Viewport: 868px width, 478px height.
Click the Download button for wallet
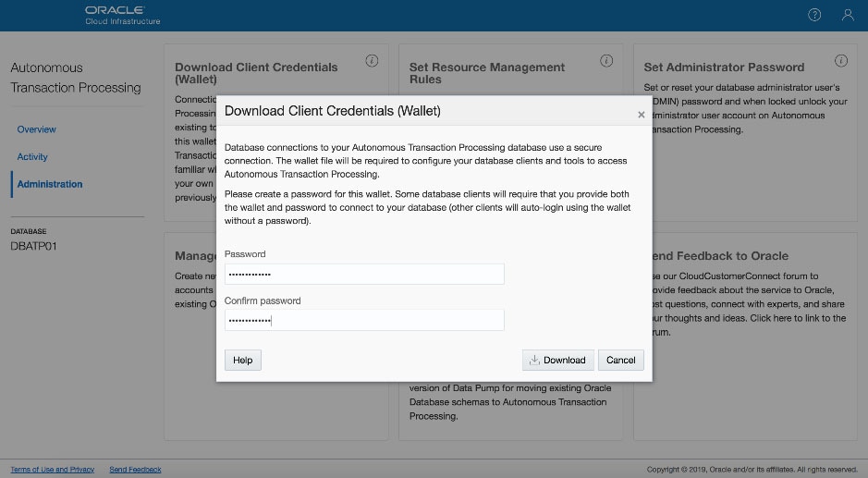point(557,360)
